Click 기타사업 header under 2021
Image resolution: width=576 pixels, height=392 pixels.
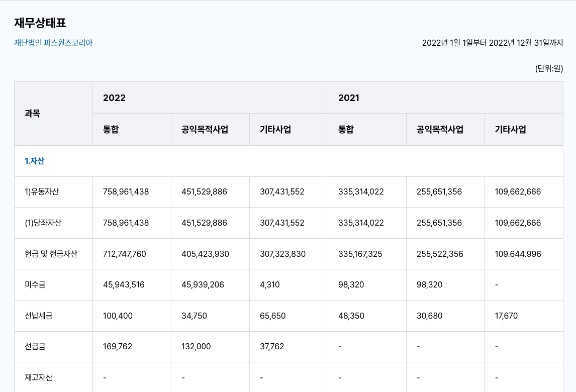pyautogui.click(x=511, y=129)
